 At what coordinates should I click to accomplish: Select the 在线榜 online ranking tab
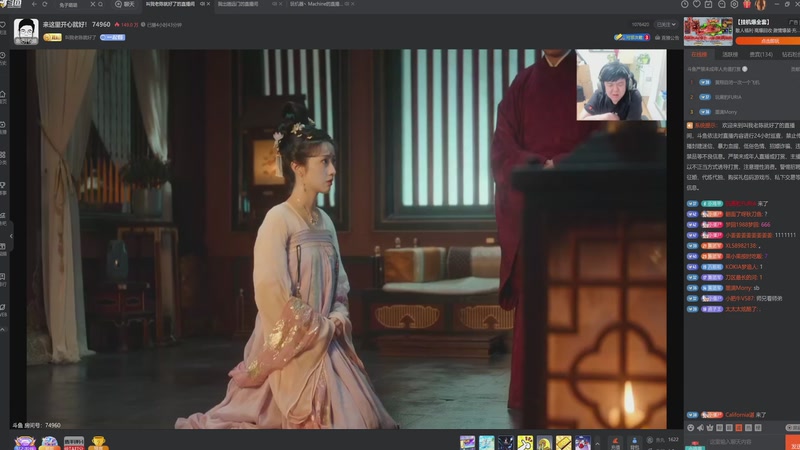click(699, 54)
